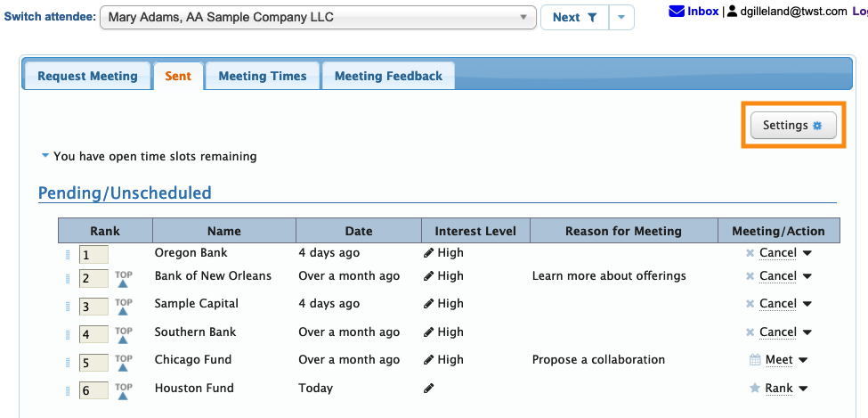Click the calendar icon for Chicago Fund
This screenshot has height=418, width=868.
755,360
